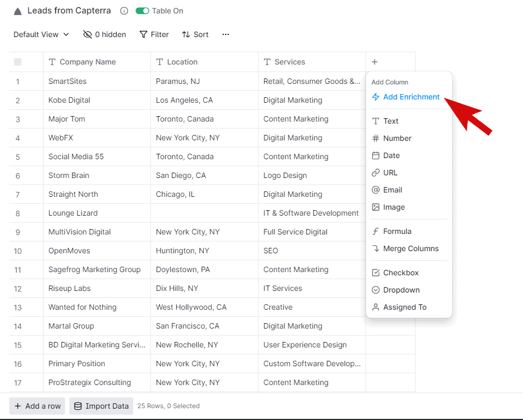Image resolution: width=523 pixels, height=420 pixels.
Task: Click the Location column header
Action: (x=204, y=62)
